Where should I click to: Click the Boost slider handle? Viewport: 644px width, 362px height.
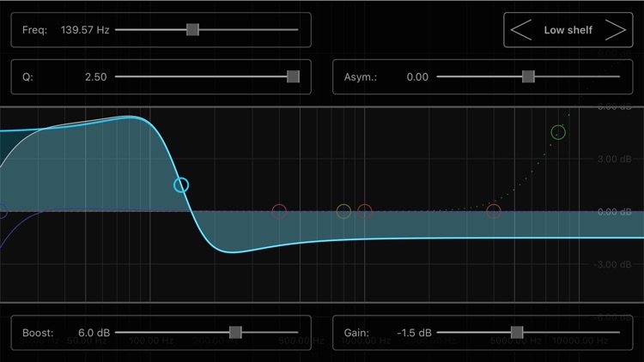235,333
